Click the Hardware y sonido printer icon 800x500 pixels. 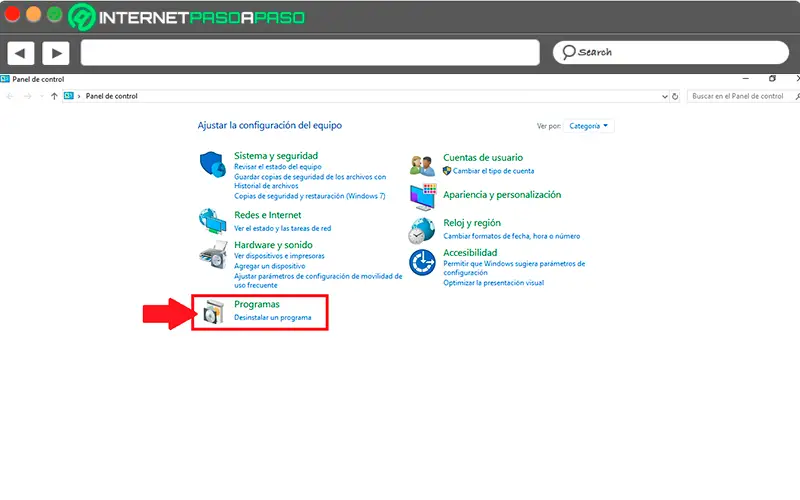tap(213, 254)
